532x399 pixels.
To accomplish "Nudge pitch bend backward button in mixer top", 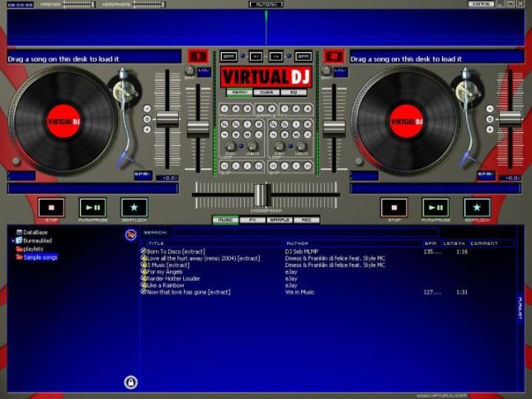I will 256,56.
